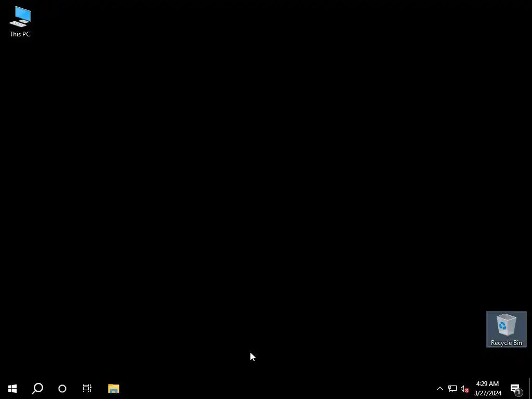Open Task View in the taskbar

pos(87,389)
